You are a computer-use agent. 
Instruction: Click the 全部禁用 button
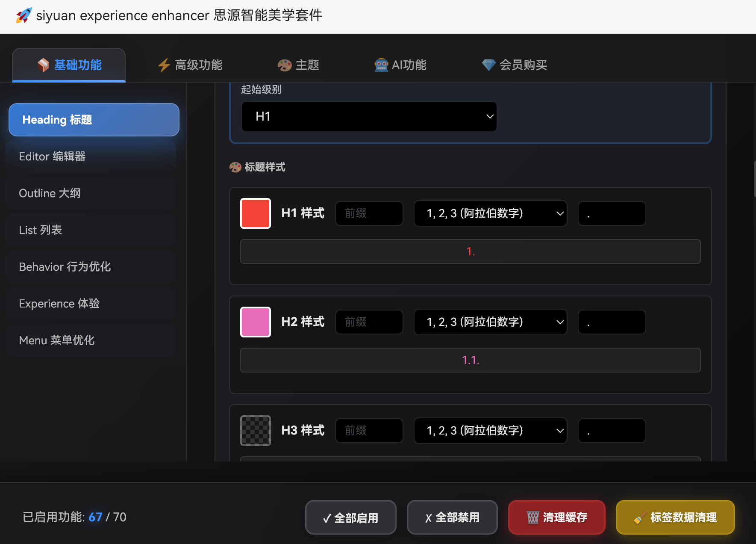(452, 517)
